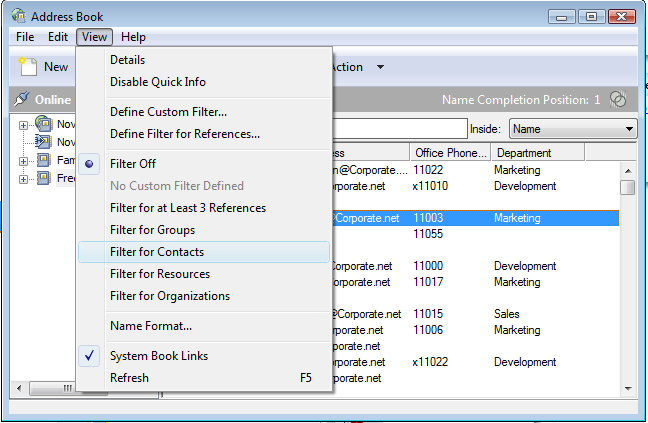Click the name completion icon beside Position: 1

click(618, 99)
